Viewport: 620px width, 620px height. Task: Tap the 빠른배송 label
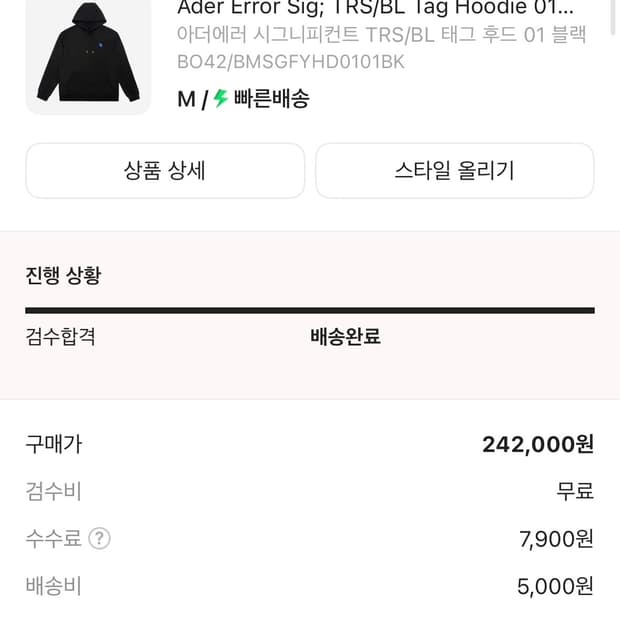point(271,99)
